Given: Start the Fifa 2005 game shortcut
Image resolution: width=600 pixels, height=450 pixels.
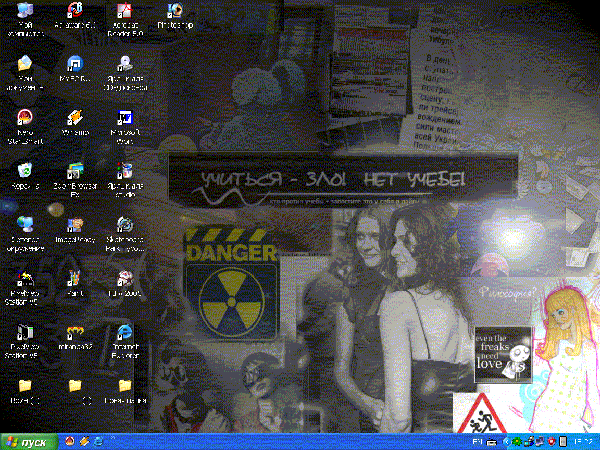Looking at the screenshot, I should pos(125,284).
